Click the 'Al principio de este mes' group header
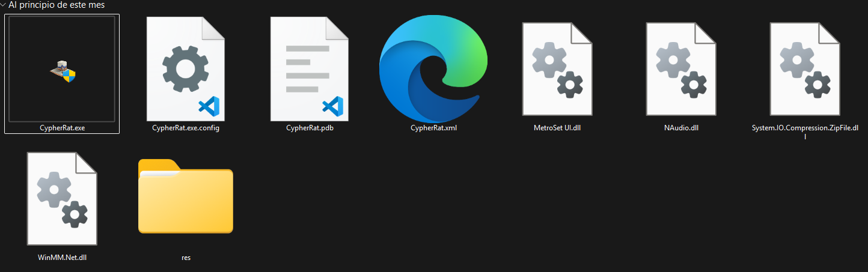 click(x=57, y=5)
